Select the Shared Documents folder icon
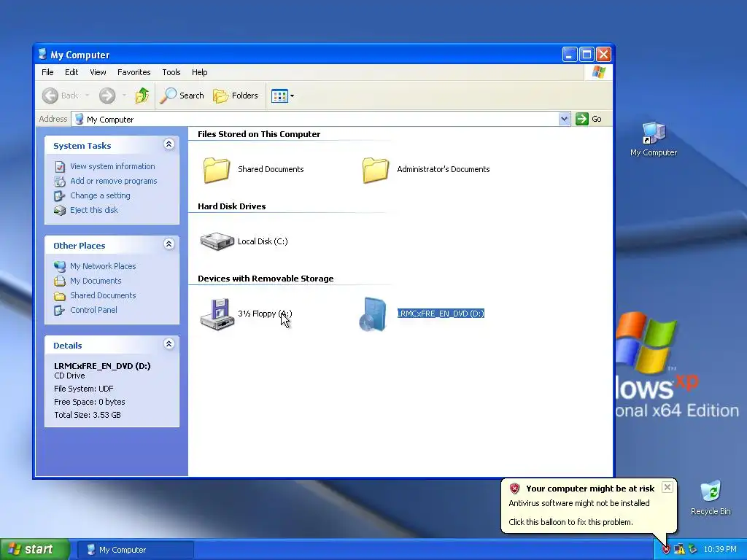Image resolution: width=747 pixels, height=560 pixels. [x=217, y=170]
